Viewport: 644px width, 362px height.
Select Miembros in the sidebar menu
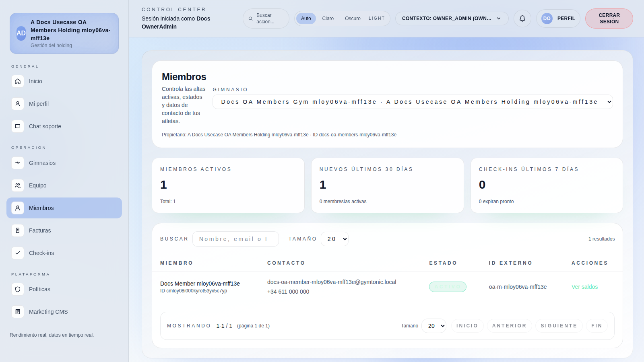[41, 208]
